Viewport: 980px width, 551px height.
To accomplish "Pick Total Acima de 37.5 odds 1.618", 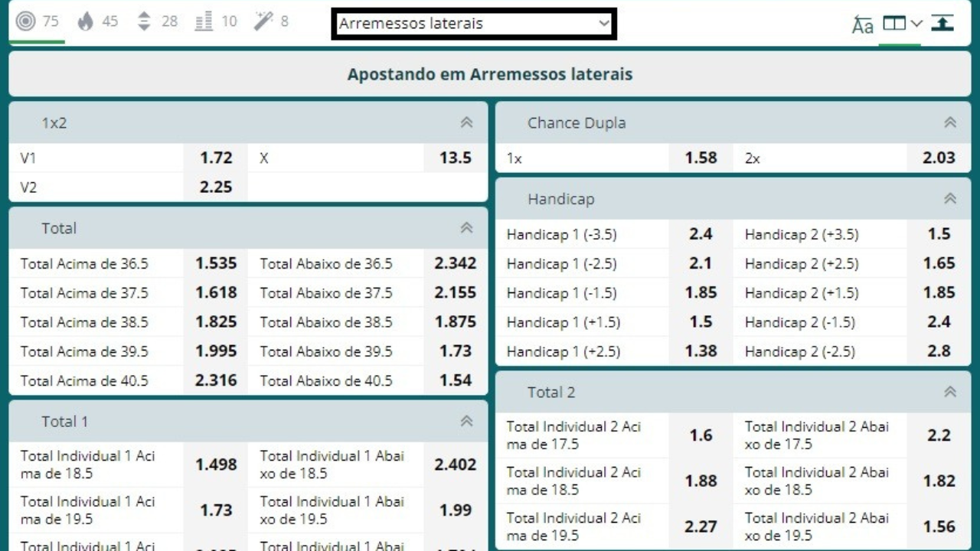I will tap(216, 292).
